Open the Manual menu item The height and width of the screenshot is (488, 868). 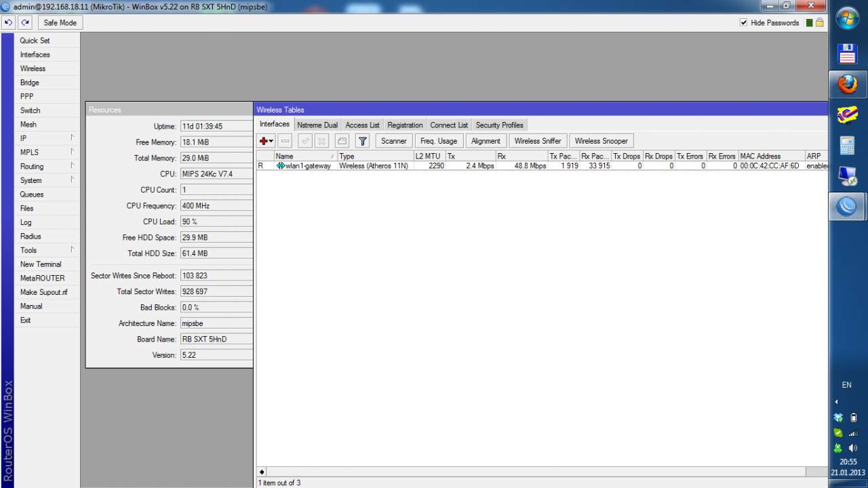point(31,306)
